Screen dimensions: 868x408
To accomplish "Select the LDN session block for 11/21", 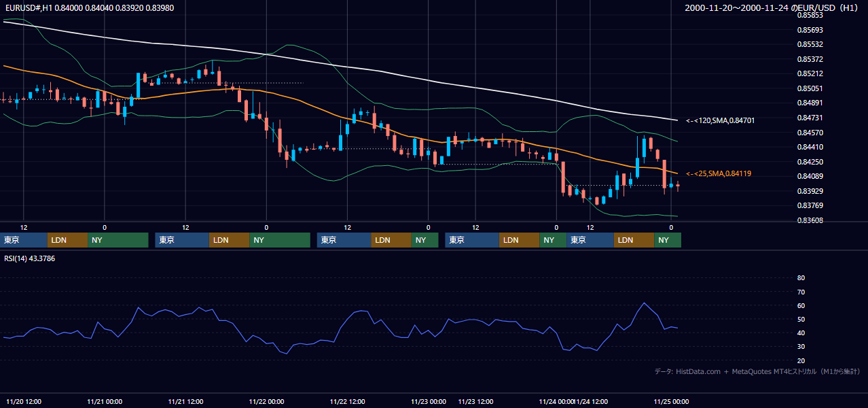I will [x=229, y=240].
